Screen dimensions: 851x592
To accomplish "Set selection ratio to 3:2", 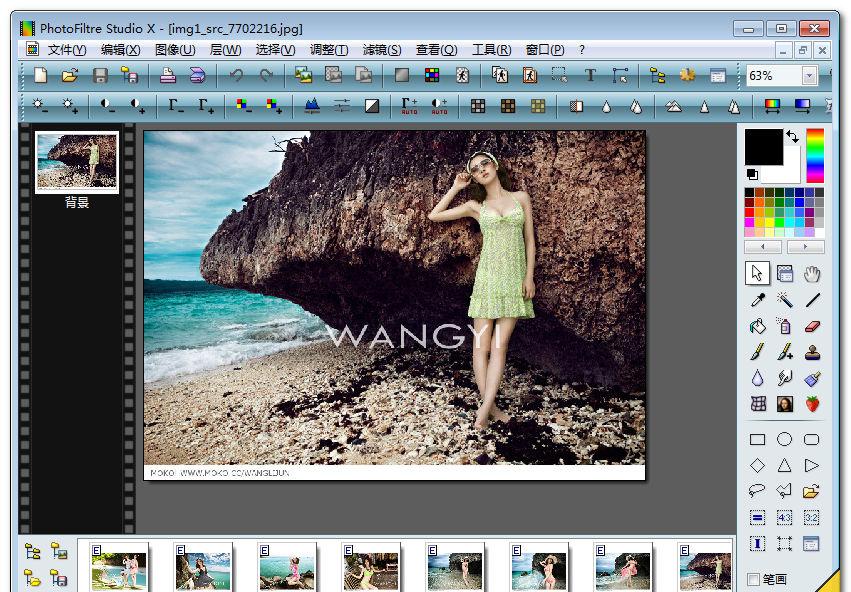I will click(811, 518).
